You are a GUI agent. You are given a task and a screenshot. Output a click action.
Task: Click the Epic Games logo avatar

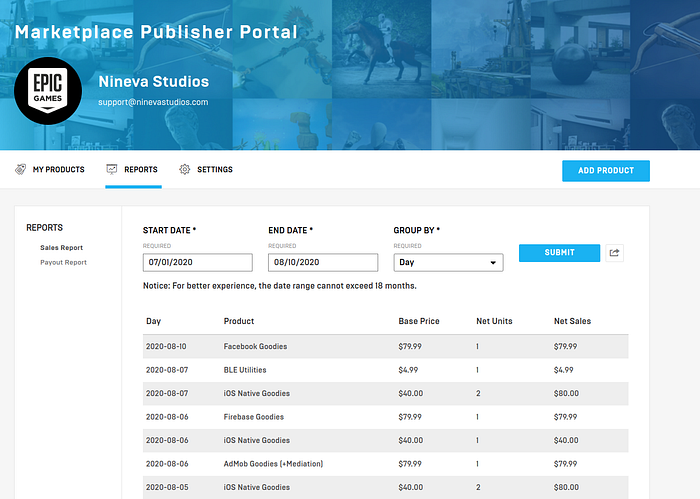tap(48, 91)
